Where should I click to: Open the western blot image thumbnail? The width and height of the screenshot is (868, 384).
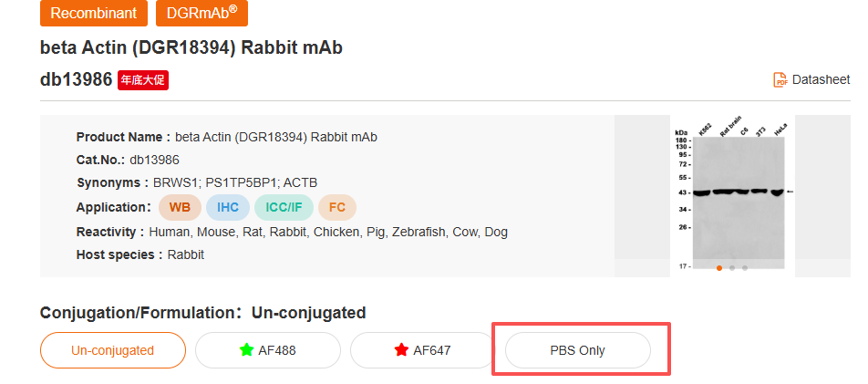click(739, 190)
